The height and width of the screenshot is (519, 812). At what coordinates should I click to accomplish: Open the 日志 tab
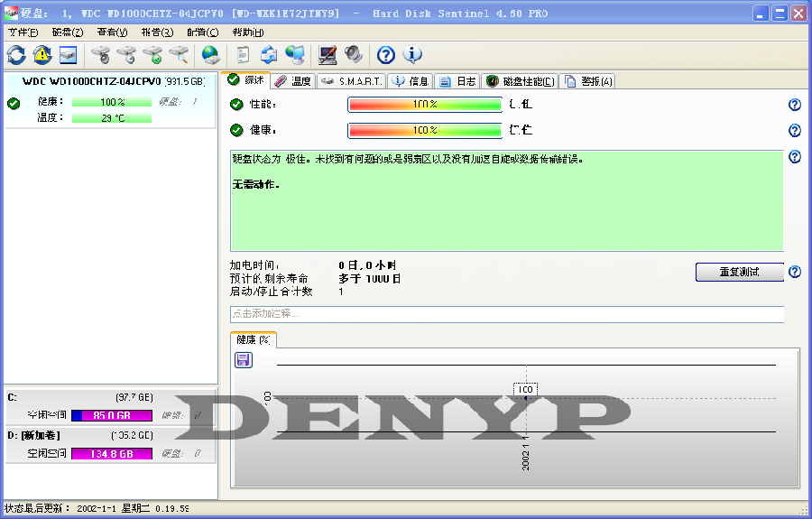[x=457, y=81]
